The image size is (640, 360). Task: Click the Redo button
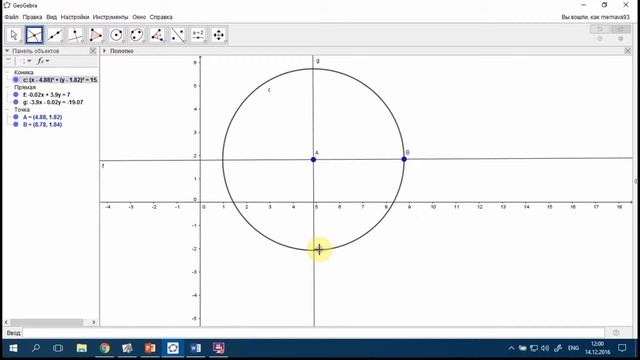[x=621, y=29]
